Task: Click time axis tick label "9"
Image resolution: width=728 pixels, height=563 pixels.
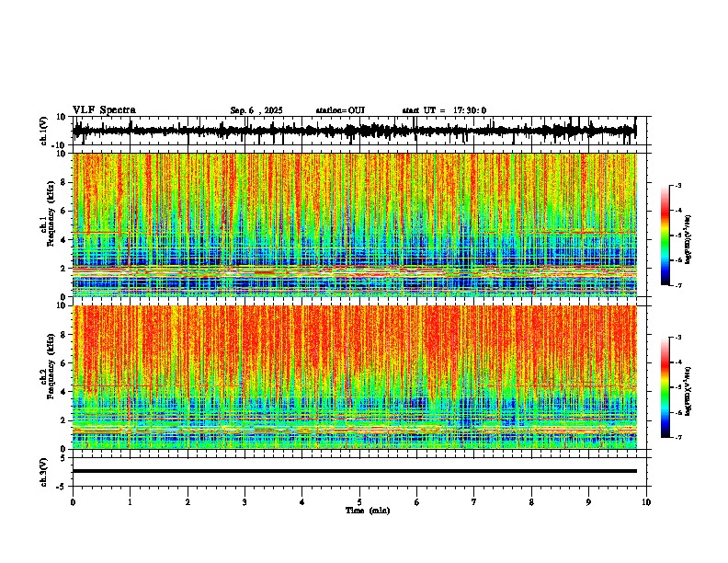Action: tap(588, 502)
